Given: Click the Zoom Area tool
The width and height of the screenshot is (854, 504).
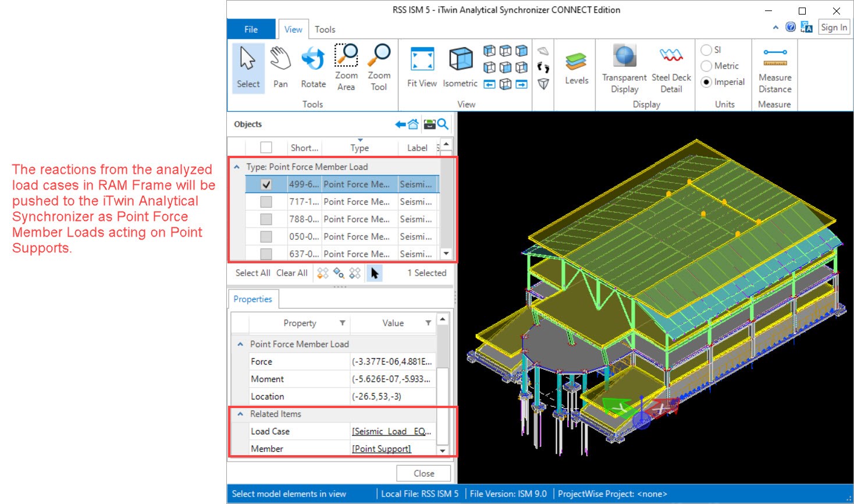Looking at the screenshot, I should (x=346, y=68).
